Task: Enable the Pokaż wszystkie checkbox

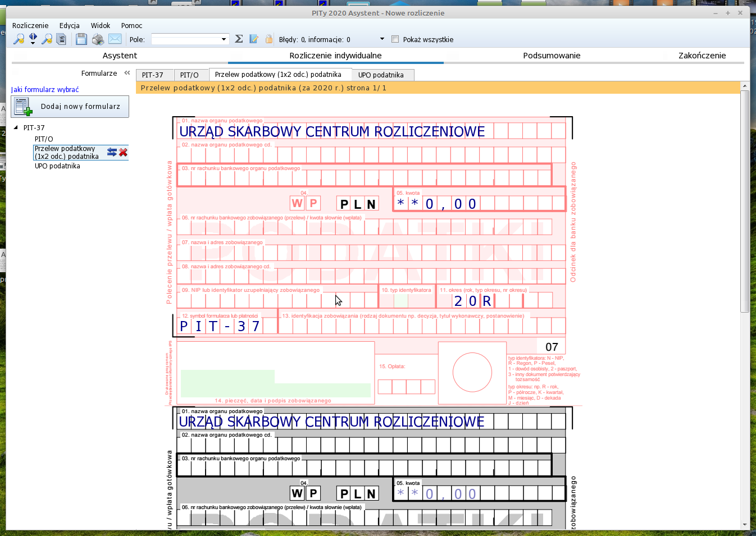Action: point(395,39)
